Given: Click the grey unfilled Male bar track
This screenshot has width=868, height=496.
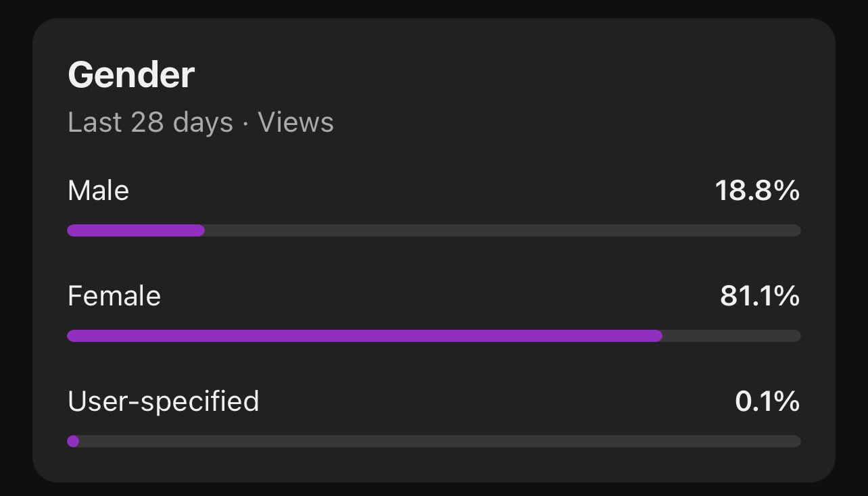Looking at the screenshot, I should click(500, 230).
